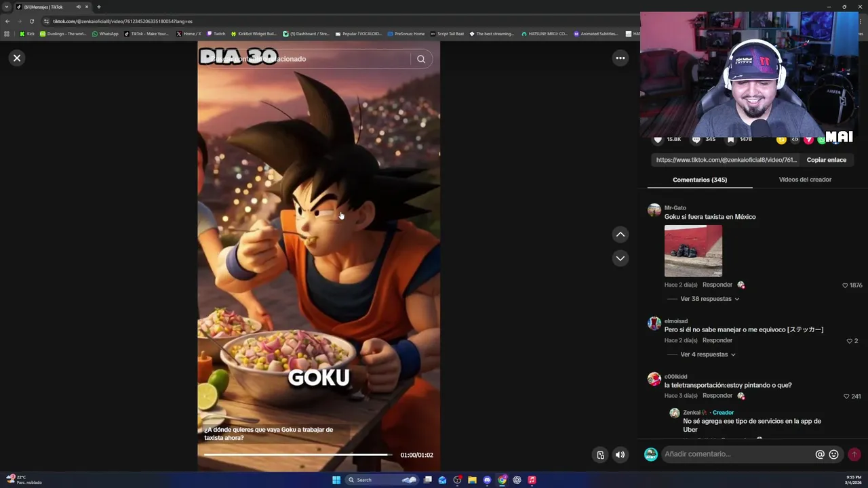Open the ChatGPT taskbar icon

coord(517,480)
